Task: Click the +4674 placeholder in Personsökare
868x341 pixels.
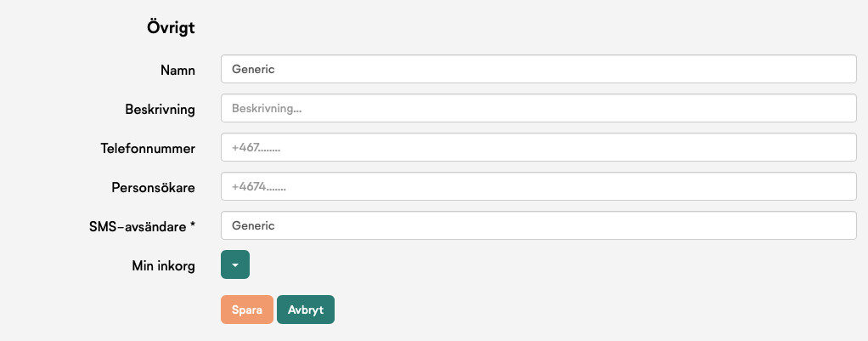Action: click(x=258, y=187)
